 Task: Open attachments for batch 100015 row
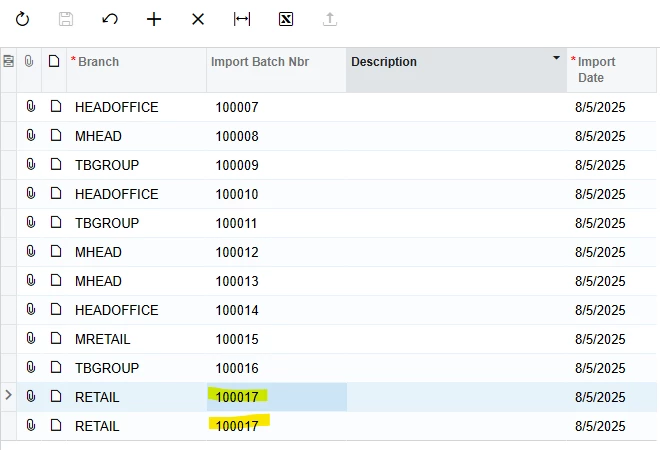click(x=31, y=338)
